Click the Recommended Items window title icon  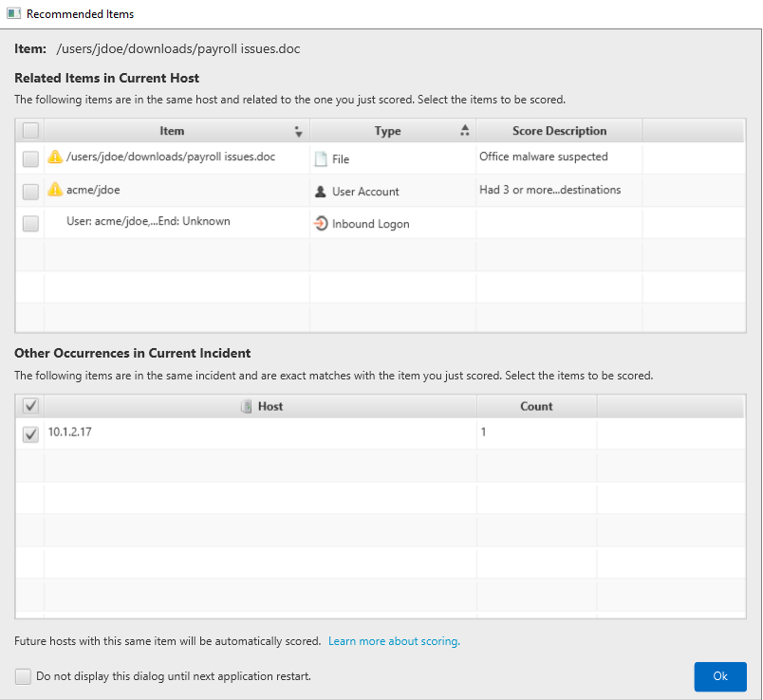pos(13,14)
